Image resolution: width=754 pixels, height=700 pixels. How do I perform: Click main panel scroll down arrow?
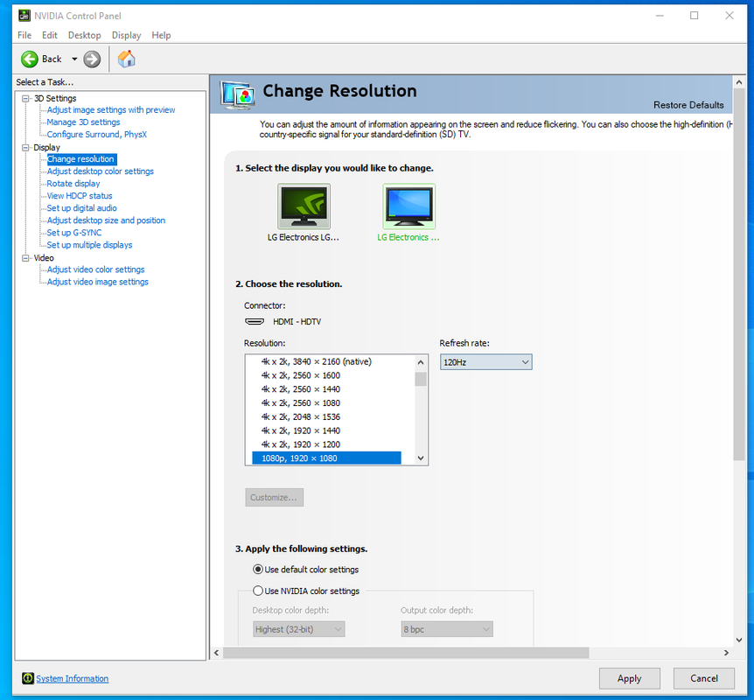(739, 640)
